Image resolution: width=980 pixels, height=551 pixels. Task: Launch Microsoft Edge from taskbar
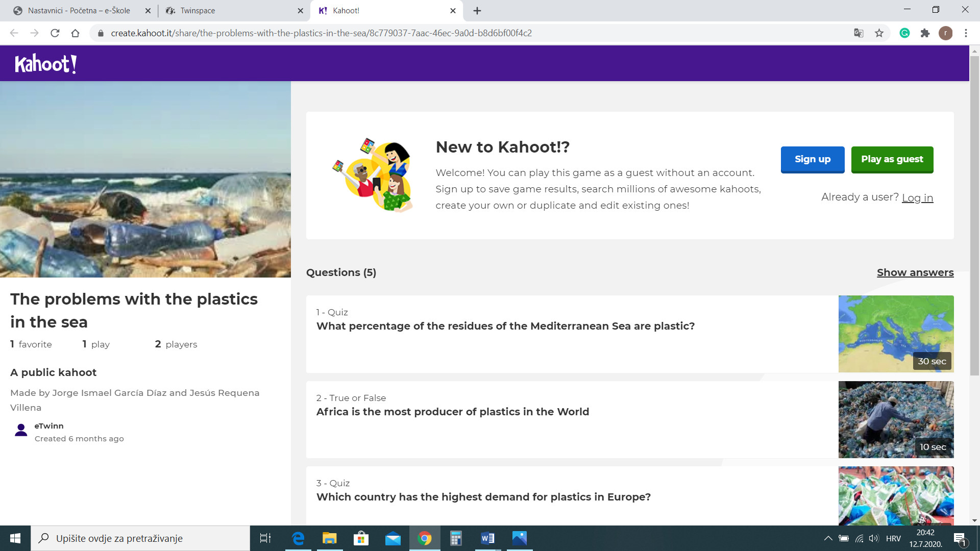click(298, 538)
